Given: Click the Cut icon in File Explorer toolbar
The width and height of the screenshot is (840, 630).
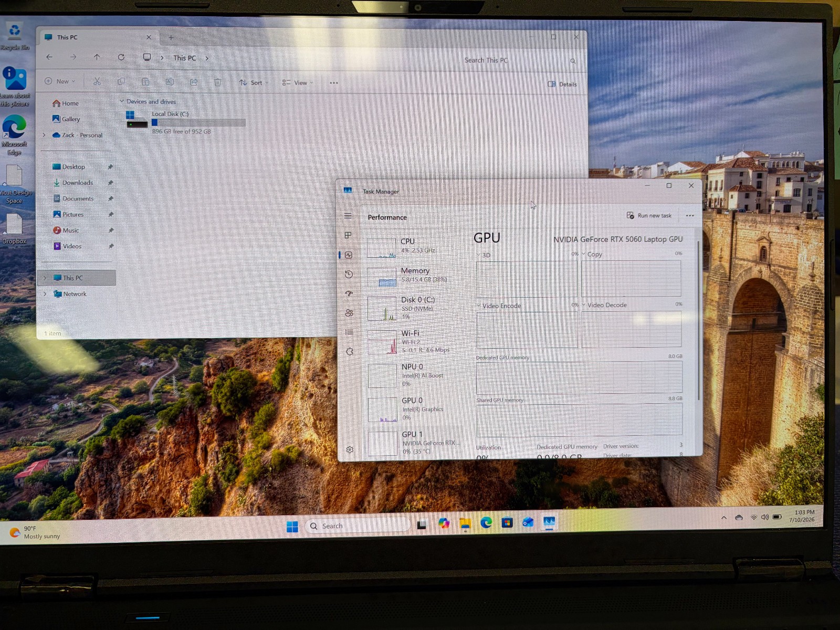Looking at the screenshot, I should coord(97,81).
